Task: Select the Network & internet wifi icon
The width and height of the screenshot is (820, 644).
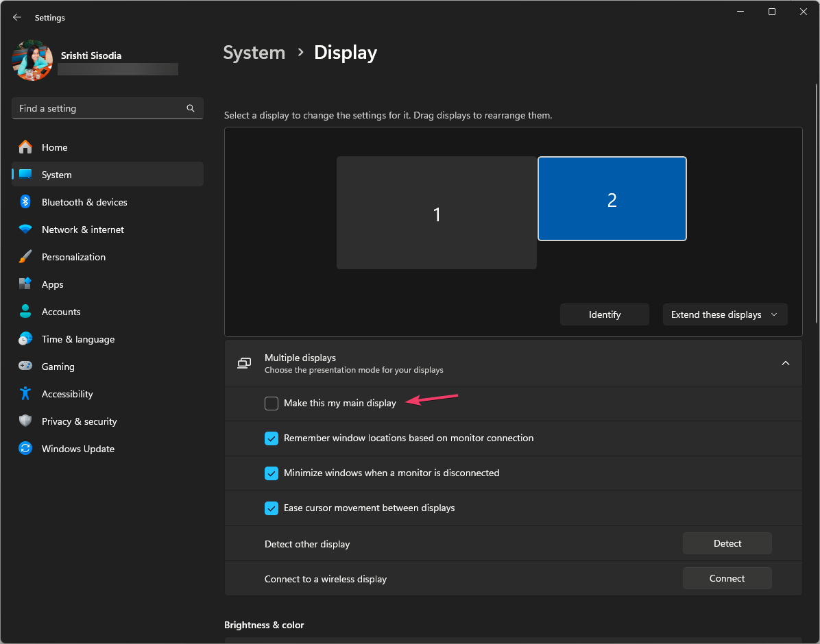Action: [x=25, y=230]
